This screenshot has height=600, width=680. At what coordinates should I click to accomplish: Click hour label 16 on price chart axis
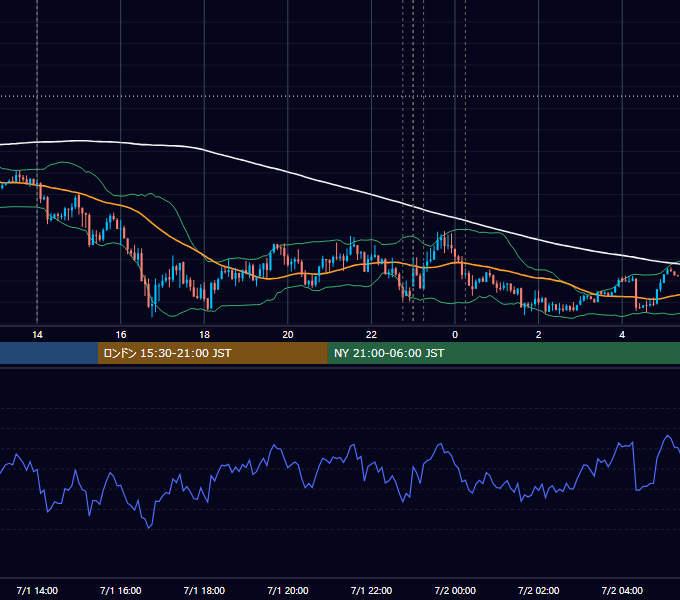tap(121, 335)
